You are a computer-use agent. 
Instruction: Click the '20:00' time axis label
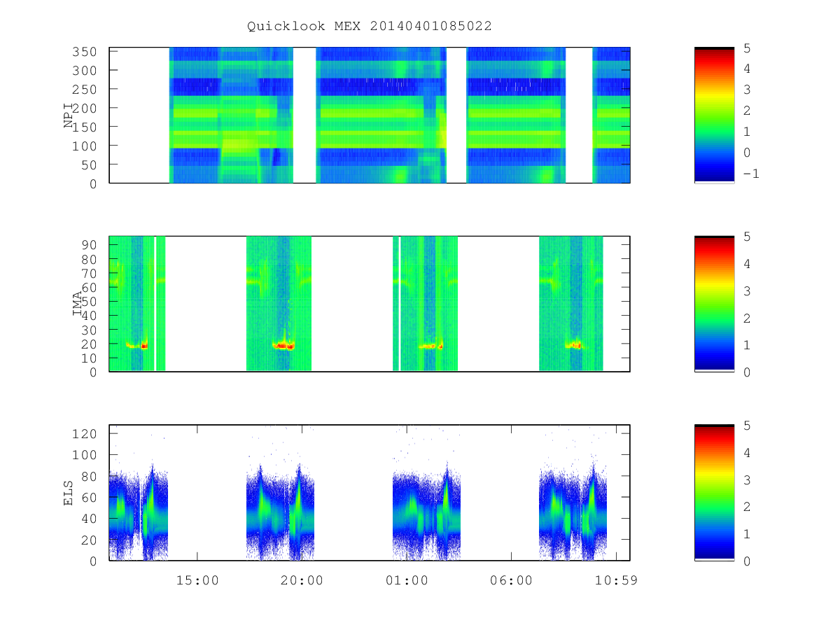[x=302, y=580]
